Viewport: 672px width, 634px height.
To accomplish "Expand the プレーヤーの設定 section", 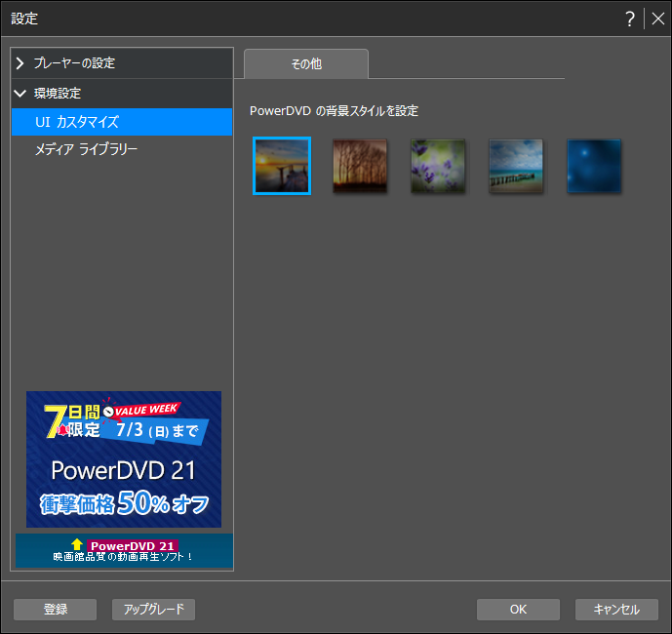I will 122,63.
